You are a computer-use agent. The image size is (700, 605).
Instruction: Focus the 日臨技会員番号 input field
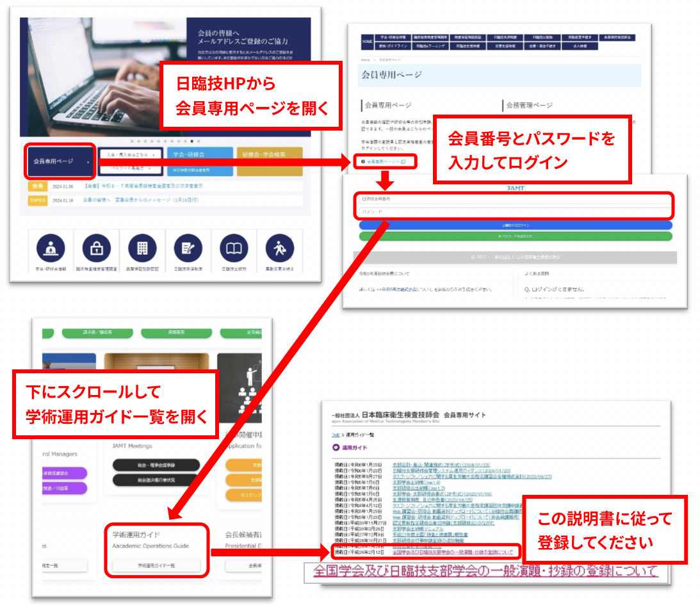coord(514,199)
